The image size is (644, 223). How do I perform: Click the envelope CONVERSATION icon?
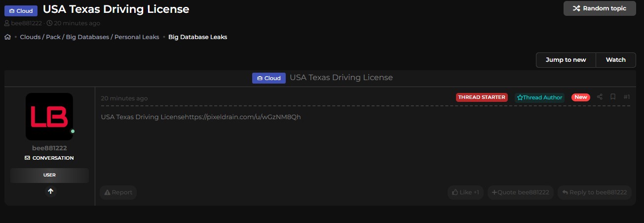[x=28, y=158]
